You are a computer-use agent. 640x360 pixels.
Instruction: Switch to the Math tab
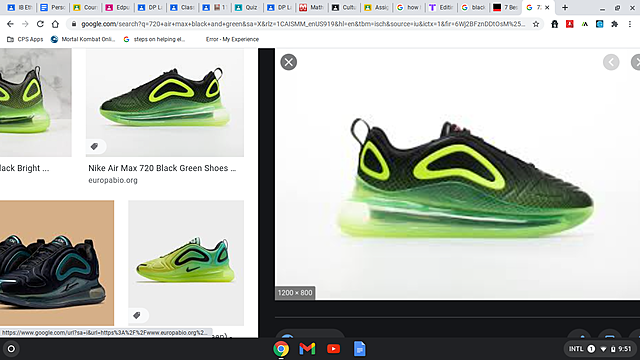(312, 7)
